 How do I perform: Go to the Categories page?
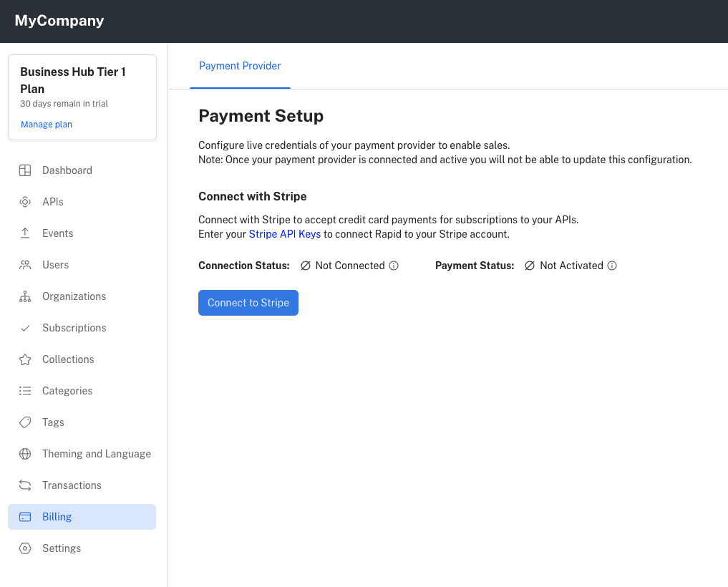(x=82, y=391)
